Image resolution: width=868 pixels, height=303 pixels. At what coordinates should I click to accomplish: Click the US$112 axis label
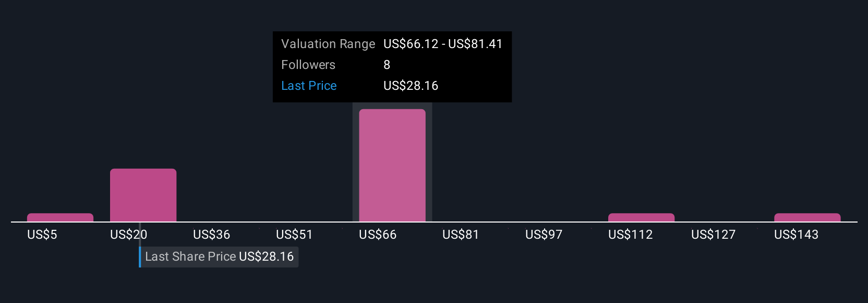[630, 235]
